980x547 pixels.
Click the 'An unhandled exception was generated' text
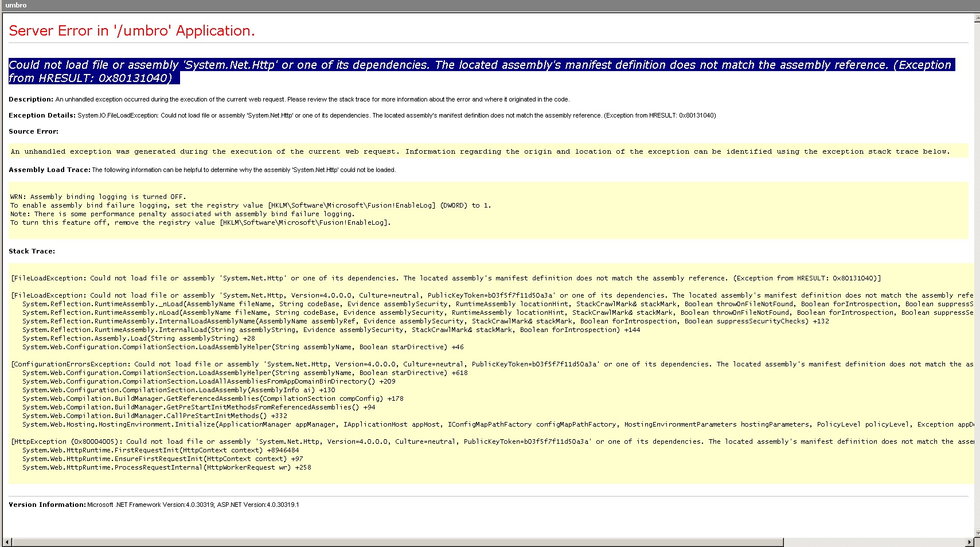(481, 151)
